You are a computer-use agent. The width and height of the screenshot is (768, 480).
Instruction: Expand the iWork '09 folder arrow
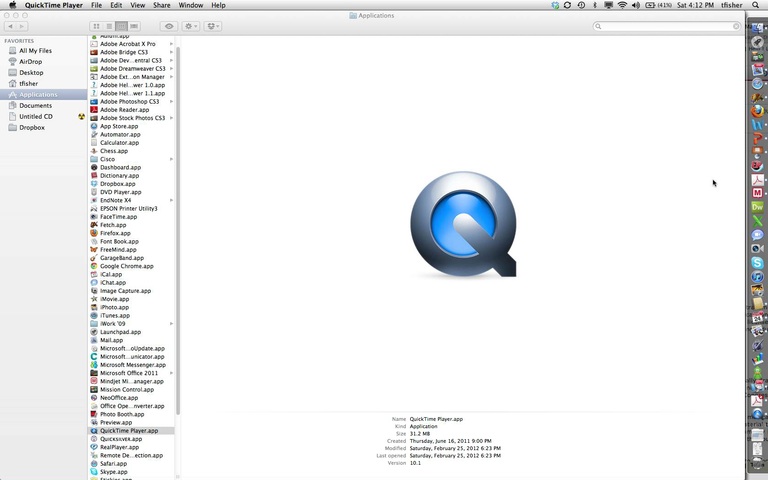click(x=172, y=324)
